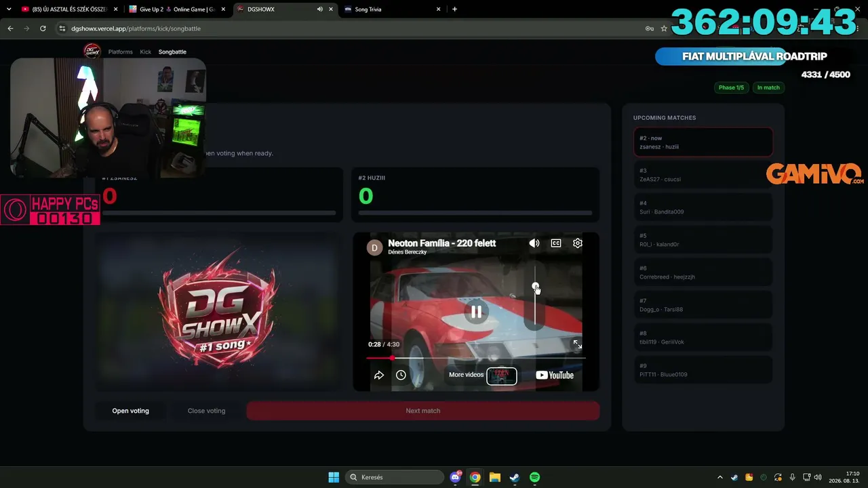Image resolution: width=868 pixels, height=488 pixels.
Task: Click the address bar URL field
Action: click(353, 28)
